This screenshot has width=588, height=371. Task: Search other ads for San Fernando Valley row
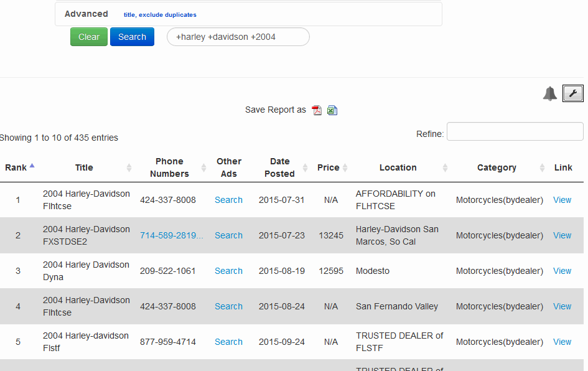click(228, 306)
